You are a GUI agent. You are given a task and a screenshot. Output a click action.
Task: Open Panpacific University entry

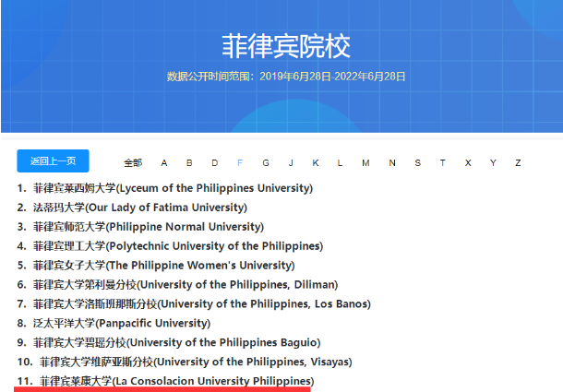pos(122,324)
